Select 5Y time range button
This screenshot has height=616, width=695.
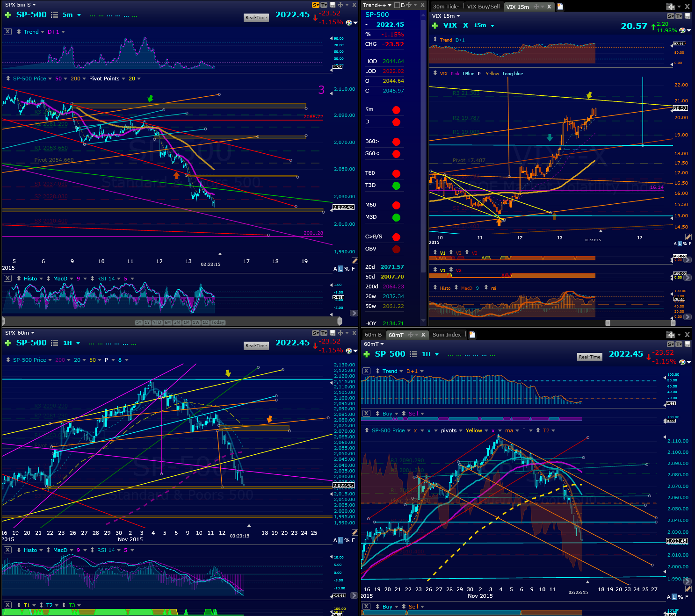[138, 322]
